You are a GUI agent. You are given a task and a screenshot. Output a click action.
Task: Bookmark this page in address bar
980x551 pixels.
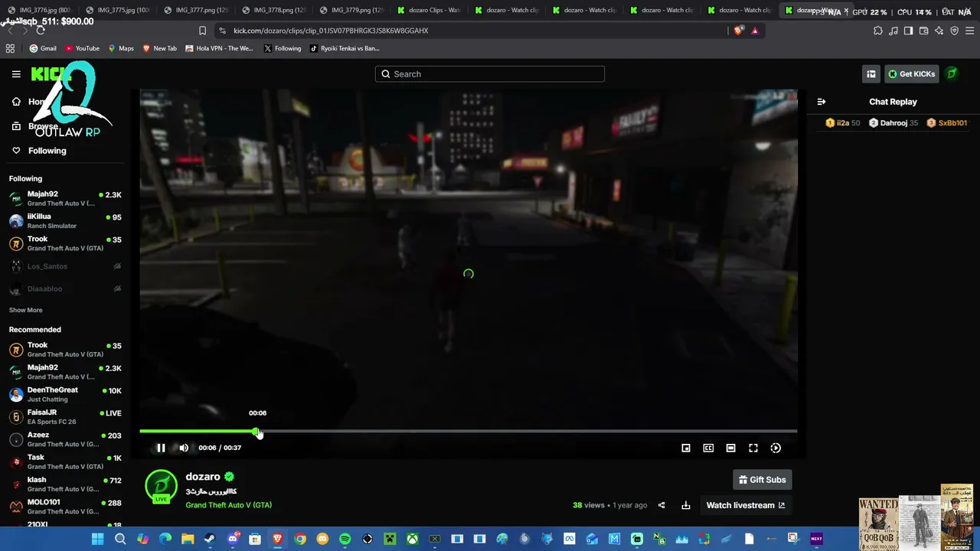202,31
